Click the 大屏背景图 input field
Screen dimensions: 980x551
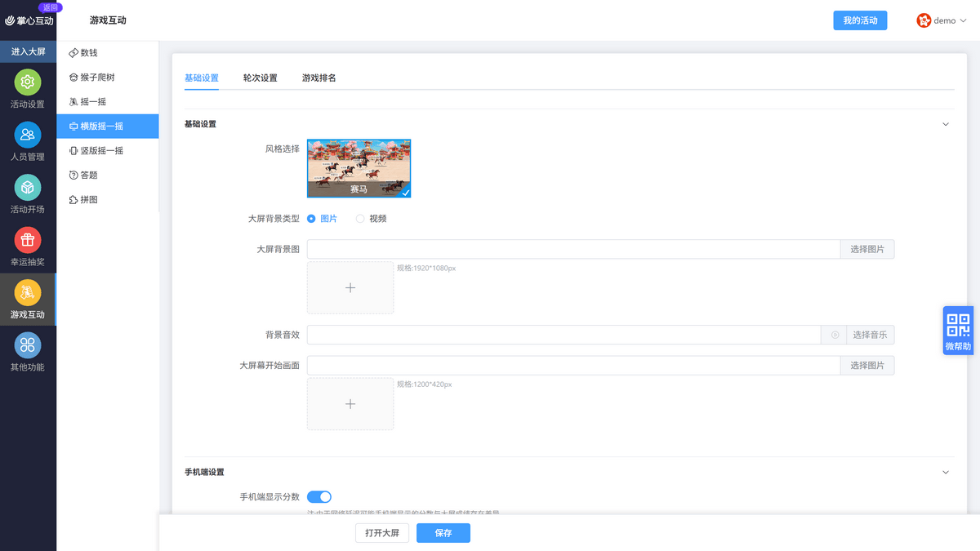(573, 249)
